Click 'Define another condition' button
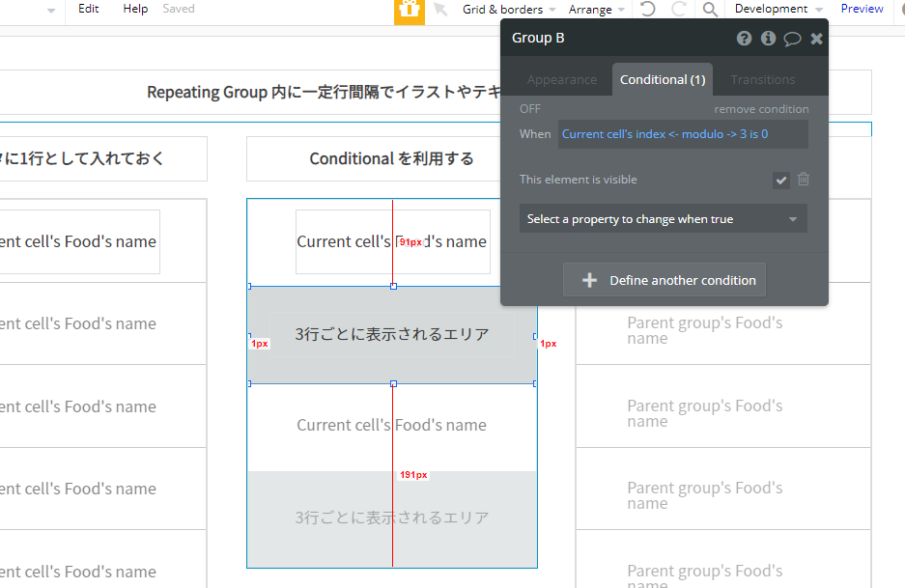905x588 pixels. [665, 280]
